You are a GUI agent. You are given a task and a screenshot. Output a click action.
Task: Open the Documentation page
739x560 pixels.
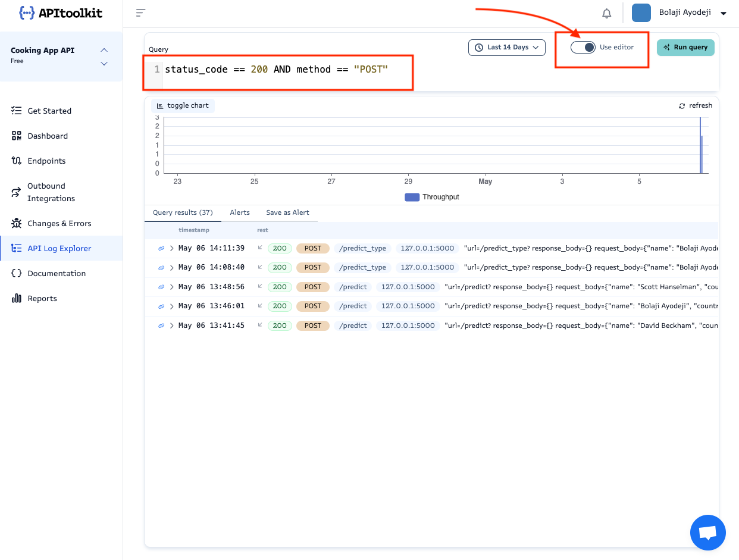[16, 273]
